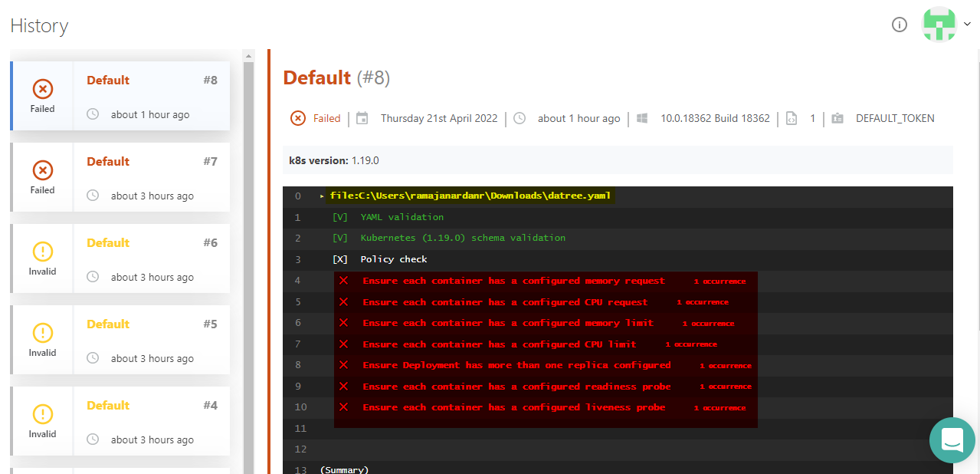This screenshot has width=980, height=474.
Task: Click the (Summary) line in output
Action: 344,469
